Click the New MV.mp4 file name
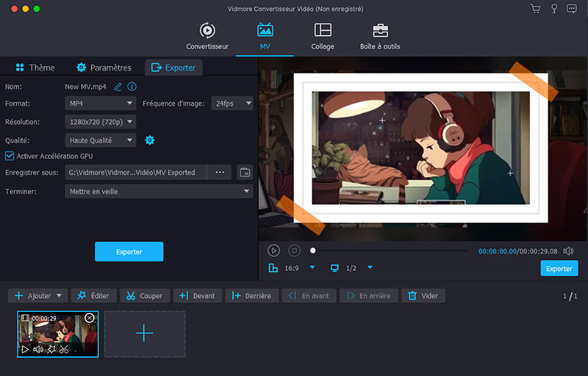588x376 pixels. click(x=85, y=87)
